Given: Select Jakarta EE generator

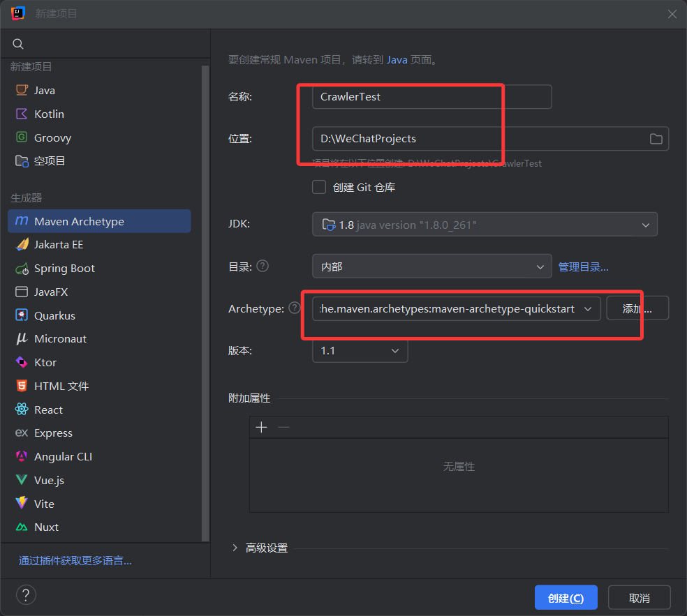Looking at the screenshot, I should click(99, 245).
